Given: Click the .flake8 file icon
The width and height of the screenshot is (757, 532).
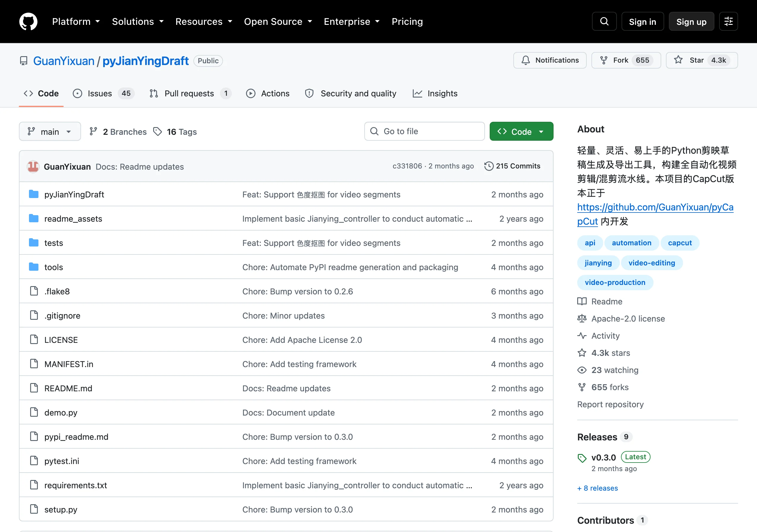Looking at the screenshot, I should tap(34, 291).
